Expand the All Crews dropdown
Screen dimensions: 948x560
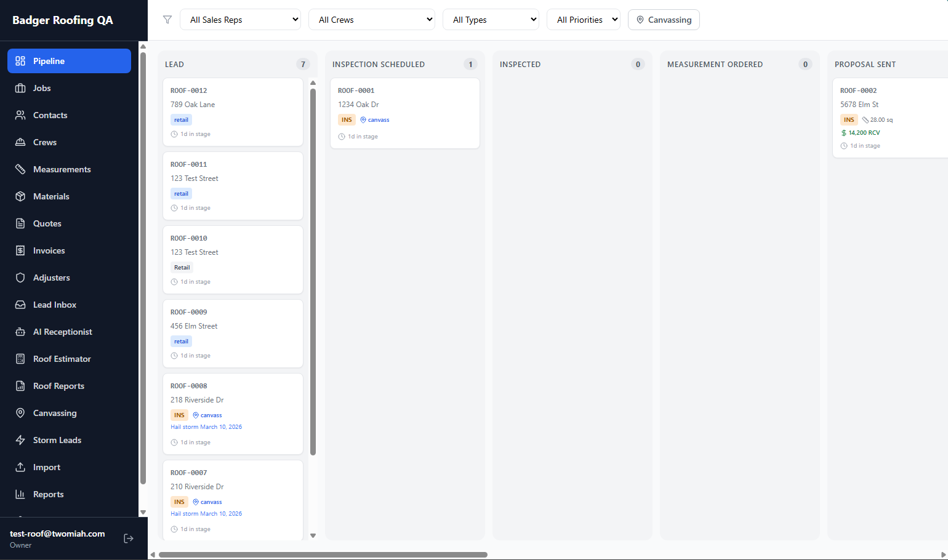(x=372, y=20)
